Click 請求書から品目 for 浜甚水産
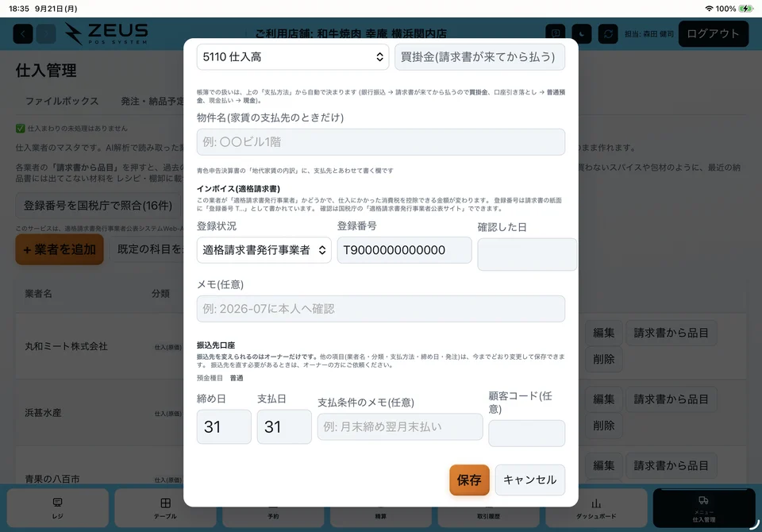Viewport: 762px width, 532px height. click(672, 399)
